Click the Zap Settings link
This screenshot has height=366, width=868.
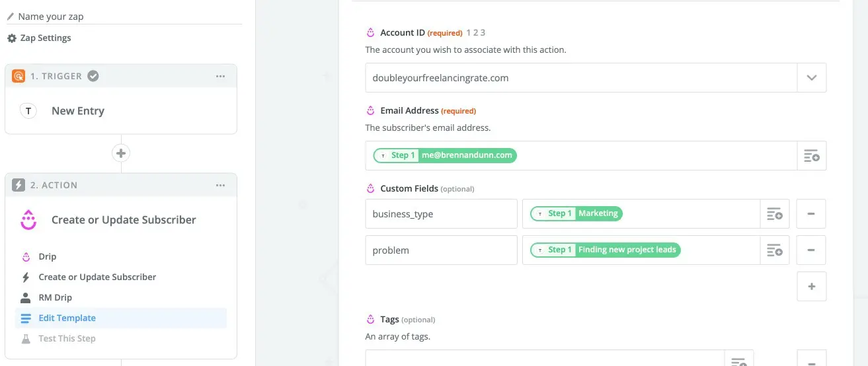[46, 38]
